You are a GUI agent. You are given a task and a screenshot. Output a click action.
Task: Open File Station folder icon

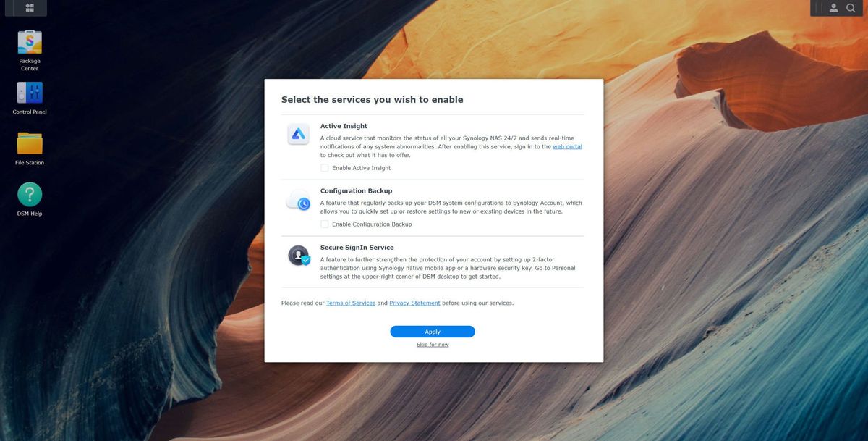(x=30, y=143)
